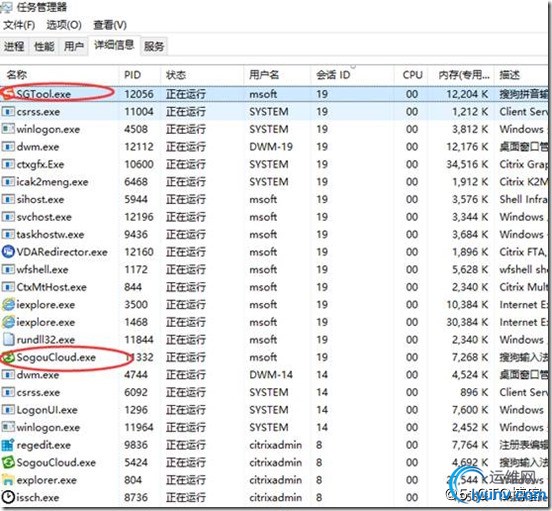Click the LogonUI.exe process icon
552x511 pixels.
(x=8, y=410)
